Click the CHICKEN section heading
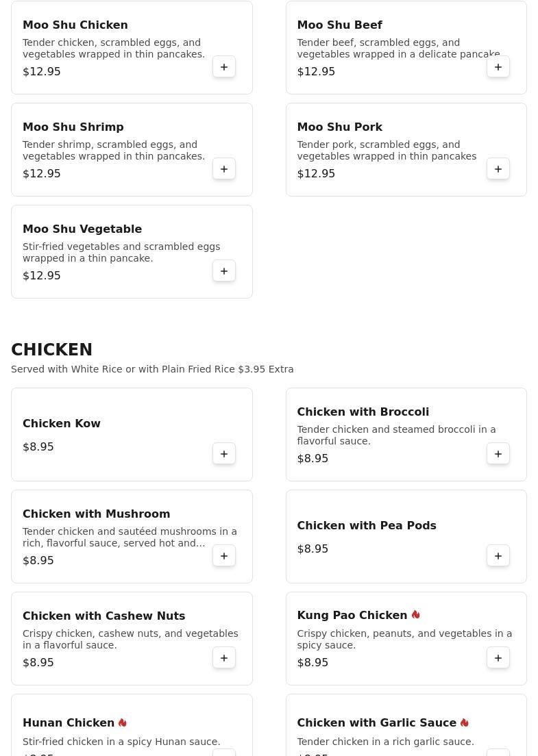The width and height of the screenshot is (538, 756). [x=52, y=350]
